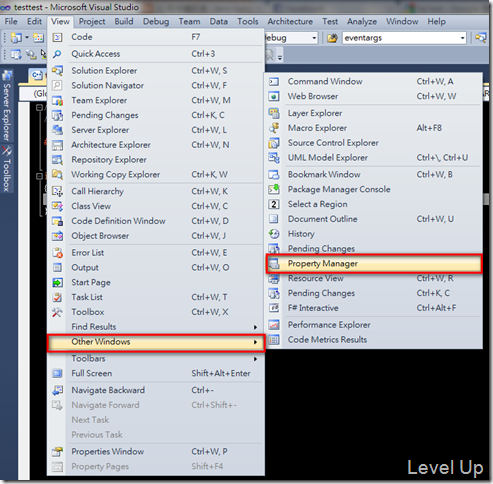Click the Find in Files toolbar icon

click(332, 38)
